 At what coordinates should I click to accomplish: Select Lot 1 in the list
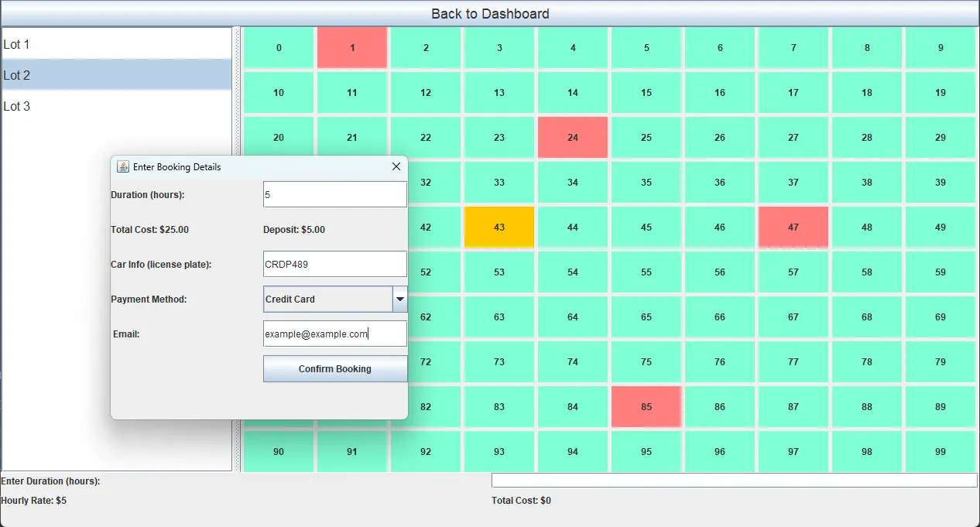(x=116, y=45)
